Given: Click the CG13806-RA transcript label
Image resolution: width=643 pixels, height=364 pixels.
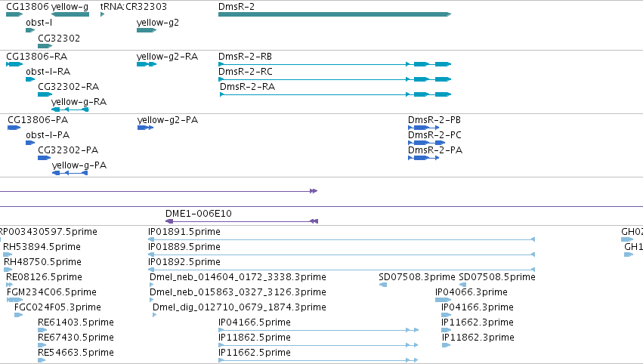Looking at the screenshot, I should 36,57.
